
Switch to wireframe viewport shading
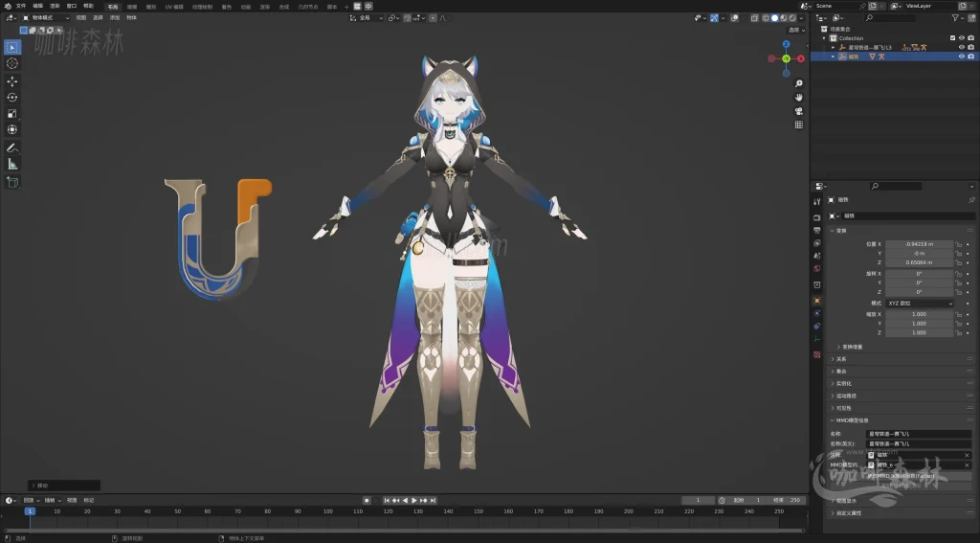pyautogui.click(x=766, y=18)
